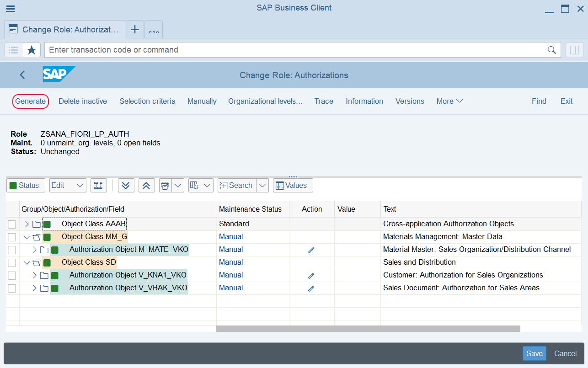
Task: Start the Trace function
Action: coord(324,101)
